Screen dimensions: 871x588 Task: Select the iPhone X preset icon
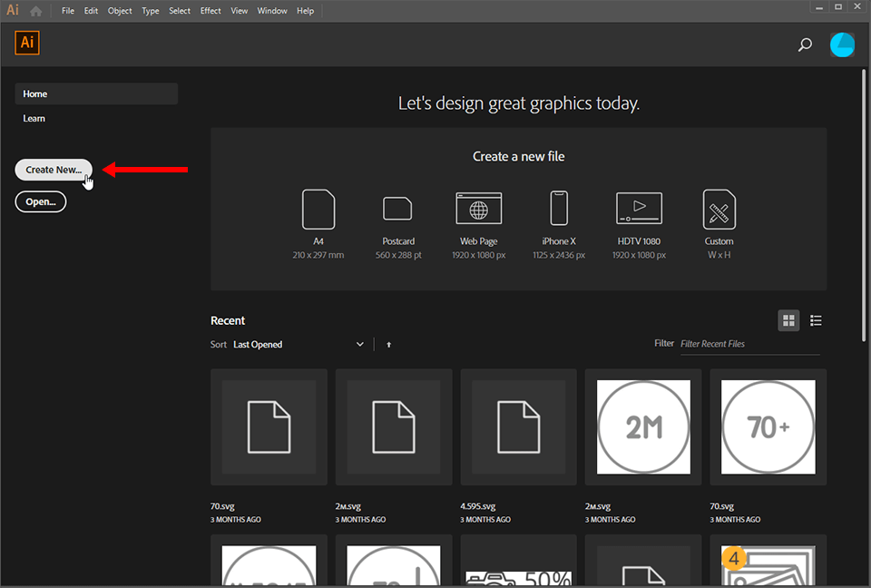(x=559, y=209)
